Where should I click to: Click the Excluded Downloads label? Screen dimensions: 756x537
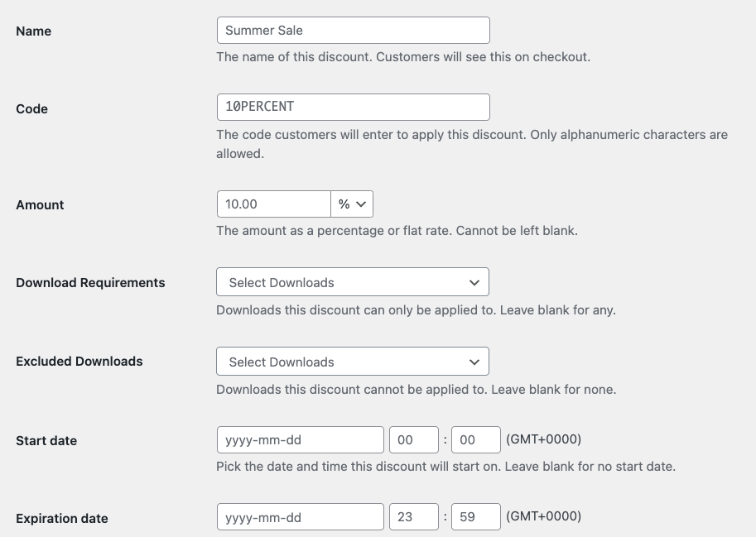(79, 362)
